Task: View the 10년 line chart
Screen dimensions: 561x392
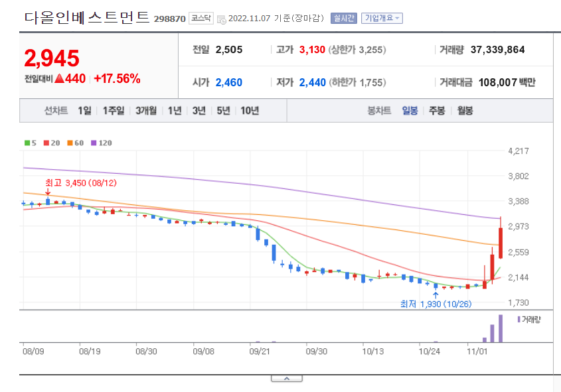Action: (250, 111)
